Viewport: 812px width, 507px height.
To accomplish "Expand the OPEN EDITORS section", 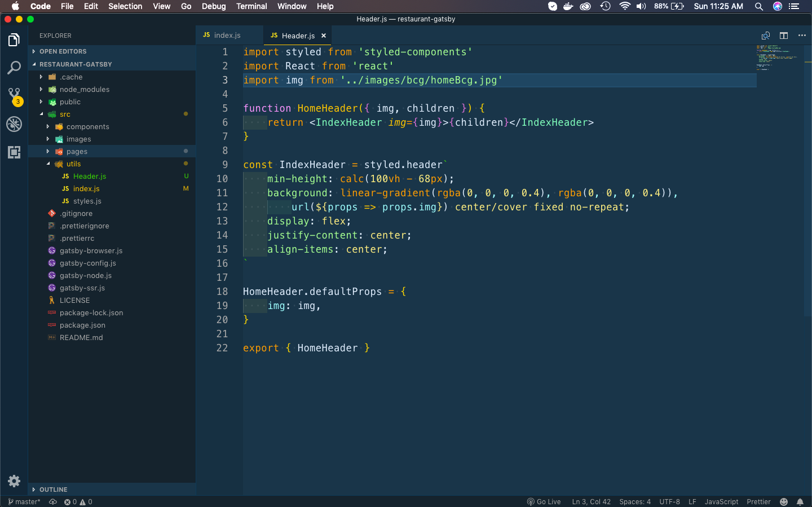I will point(112,51).
